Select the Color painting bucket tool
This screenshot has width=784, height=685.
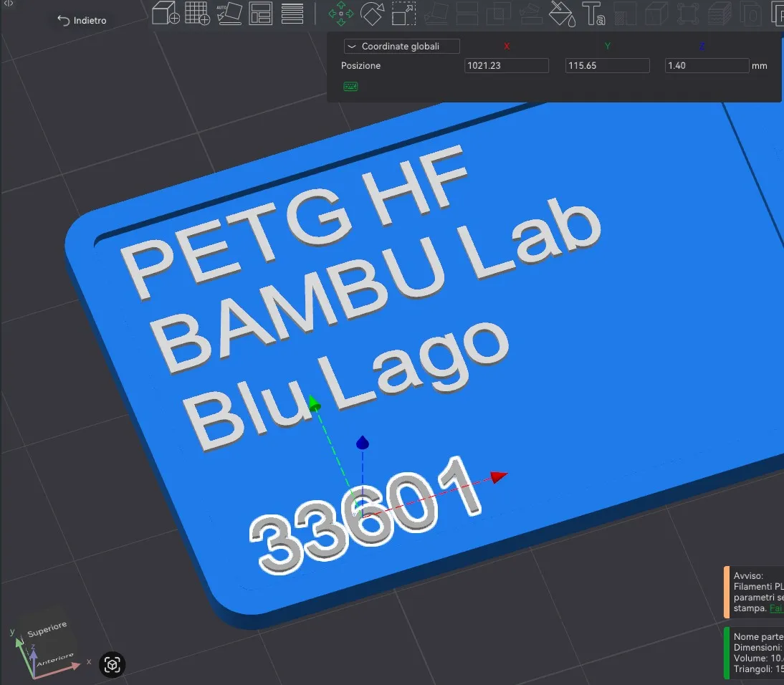(x=563, y=14)
